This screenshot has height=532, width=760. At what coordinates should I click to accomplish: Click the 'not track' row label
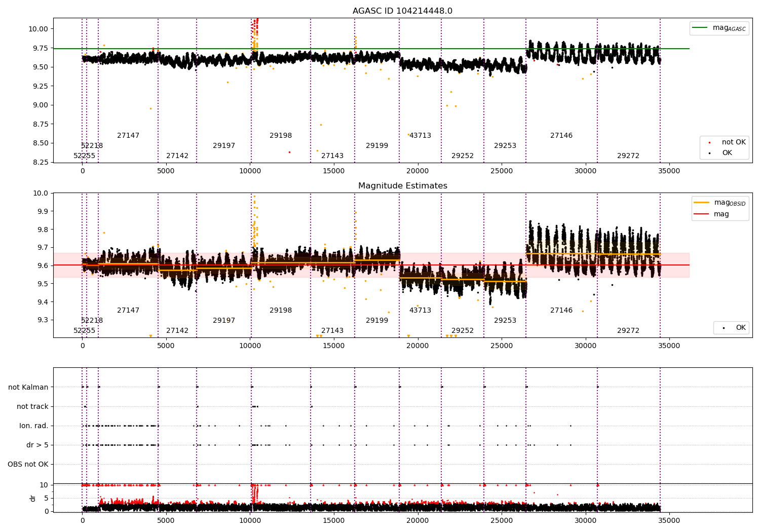click(32, 406)
